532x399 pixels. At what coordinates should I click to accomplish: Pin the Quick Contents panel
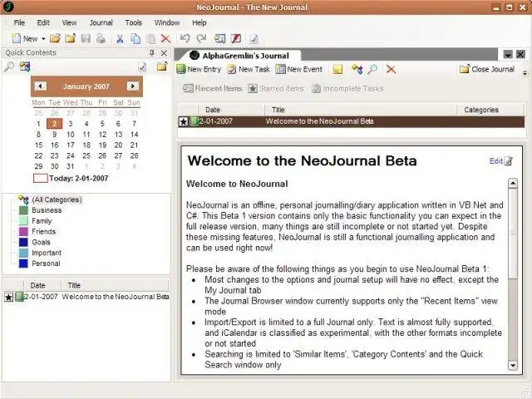(152, 53)
